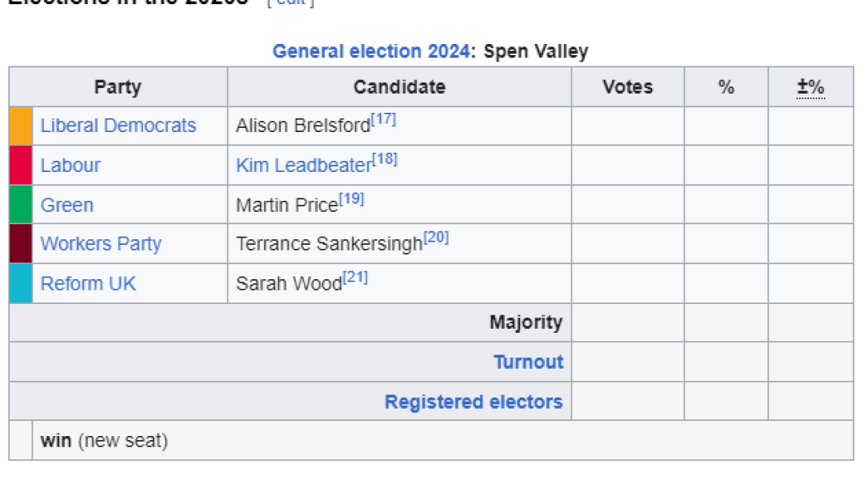Follow the Green party link

coord(67,205)
